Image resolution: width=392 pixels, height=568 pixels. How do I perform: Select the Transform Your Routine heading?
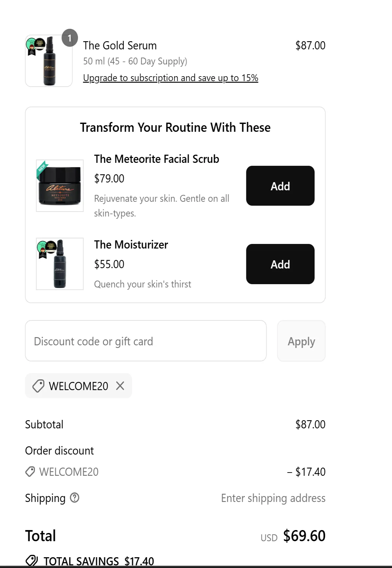(x=175, y=128)
